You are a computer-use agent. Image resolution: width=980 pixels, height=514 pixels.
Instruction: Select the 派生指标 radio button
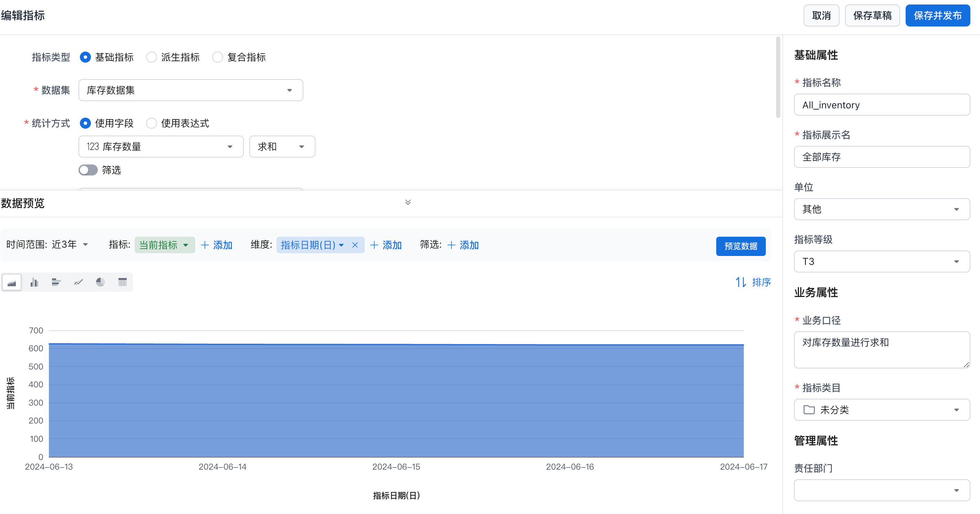click(152, 57)
